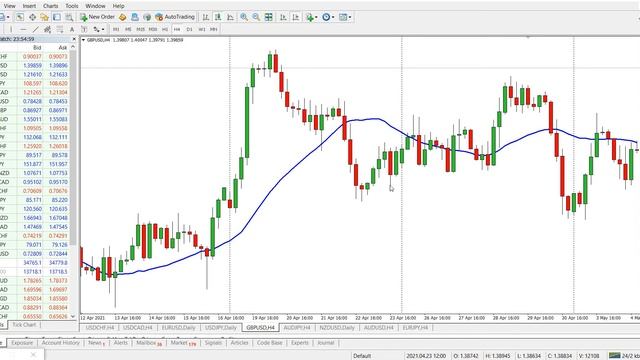Screen dimensions: 640x360
Task: Open the Tools menu
Action: coord(72,6)
